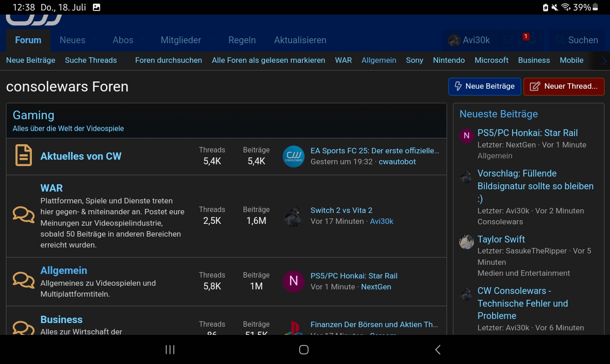
Task: Open the Sony sub-navigation link
Action: (415, 60)
